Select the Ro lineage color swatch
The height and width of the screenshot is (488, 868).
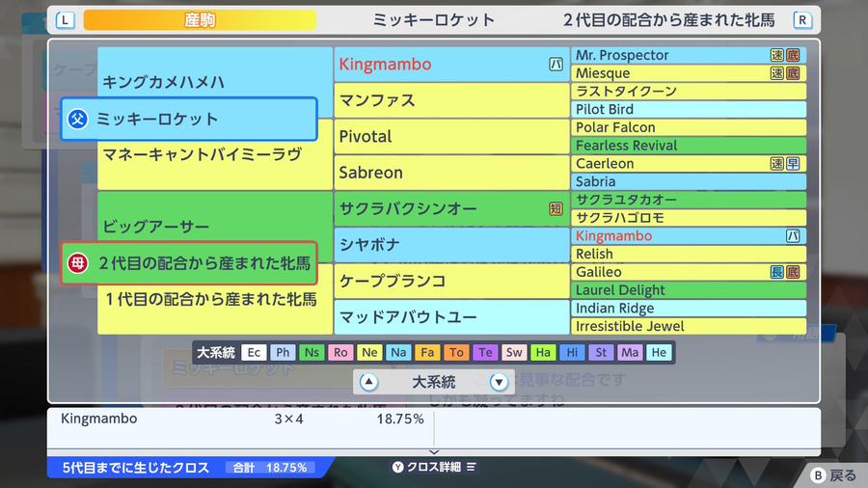click(340, 352)
